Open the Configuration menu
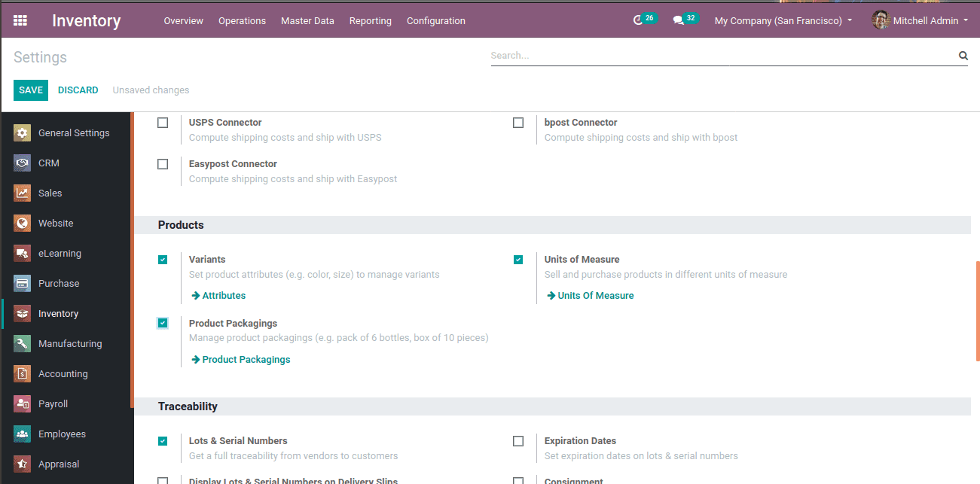 pos(435,20)
